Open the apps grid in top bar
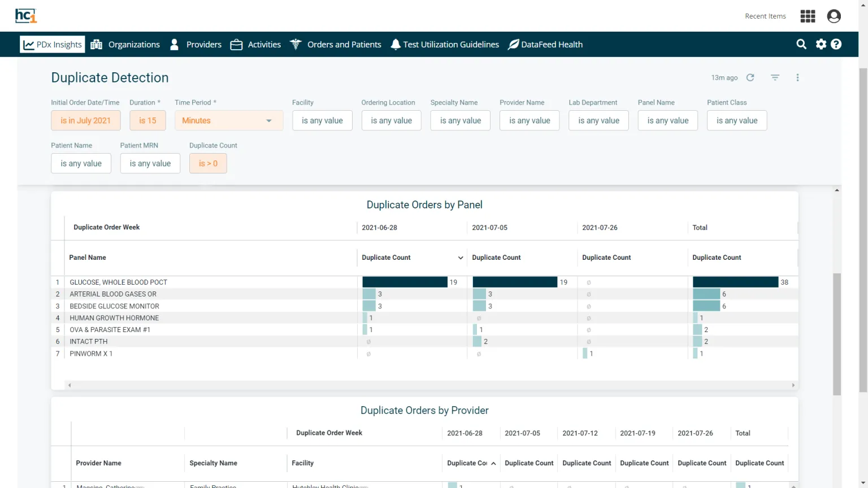 pyautogui.click(x=808, y=16)
